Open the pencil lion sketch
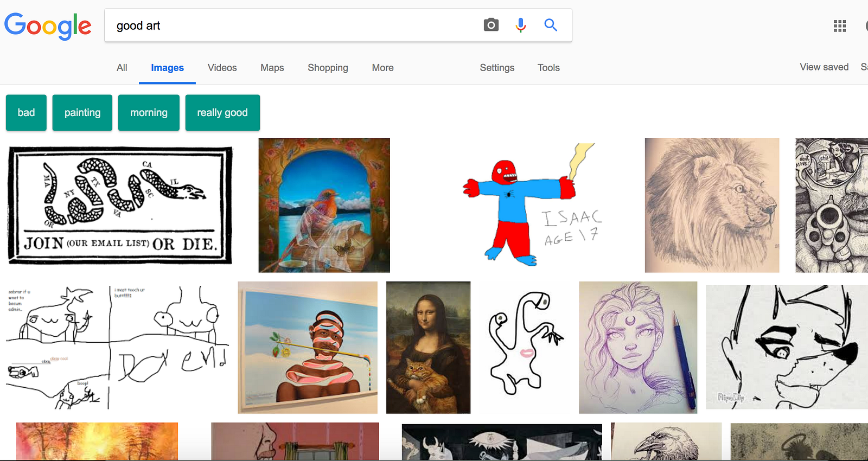 coord(712,206)
